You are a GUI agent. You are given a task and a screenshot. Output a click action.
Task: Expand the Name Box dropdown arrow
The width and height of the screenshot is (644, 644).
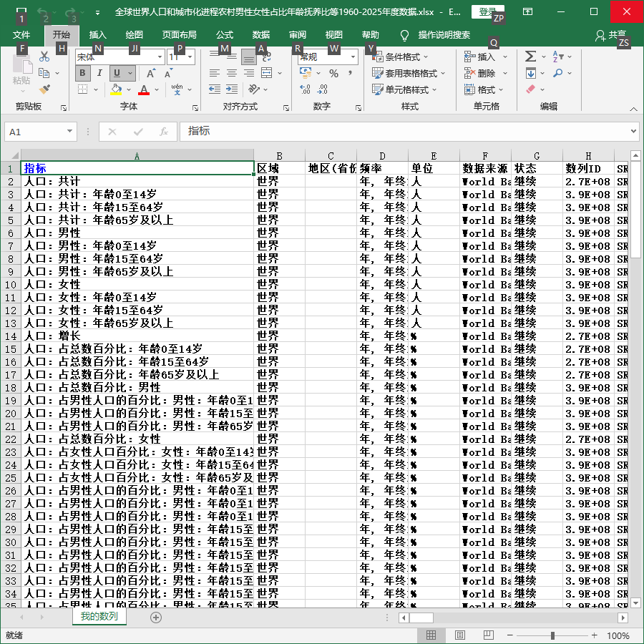click(69, 132)
